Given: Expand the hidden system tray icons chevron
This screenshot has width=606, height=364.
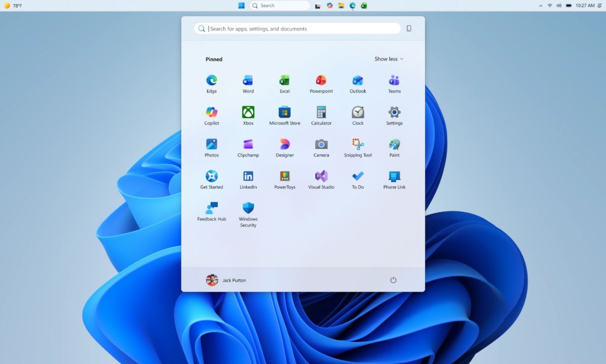Looking at the screenshot, I should (541, 6).
